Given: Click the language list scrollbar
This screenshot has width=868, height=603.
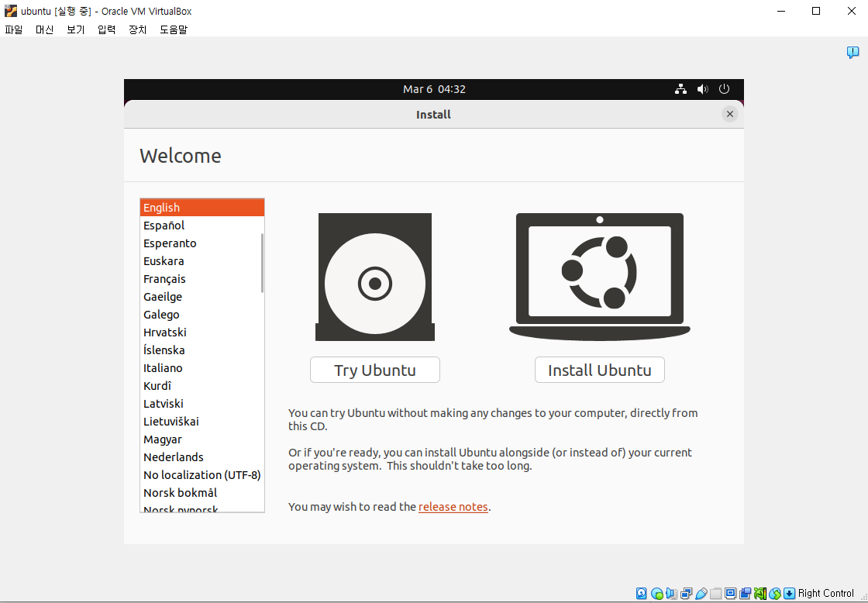Looking at the screenshot, I should pos(262,263).
